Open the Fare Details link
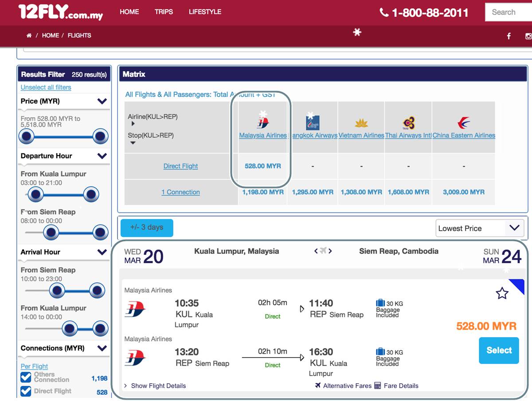 [x=401, y=385]
